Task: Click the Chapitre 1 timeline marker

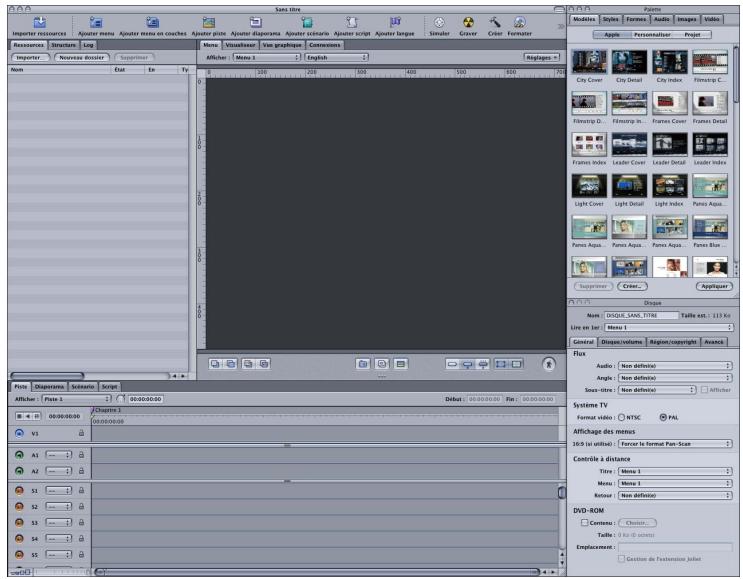Action: (x=108, y=410)
